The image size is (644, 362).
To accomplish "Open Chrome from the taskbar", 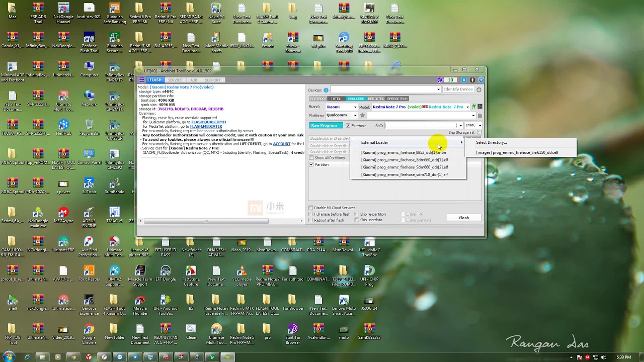I will 73,357.
